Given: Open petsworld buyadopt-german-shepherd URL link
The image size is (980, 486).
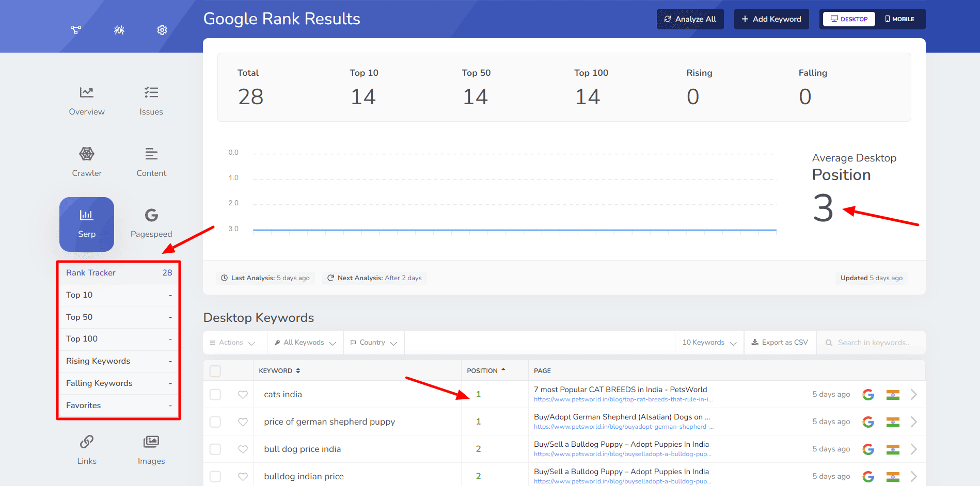Looking at the screenshot, I should 624,427.
